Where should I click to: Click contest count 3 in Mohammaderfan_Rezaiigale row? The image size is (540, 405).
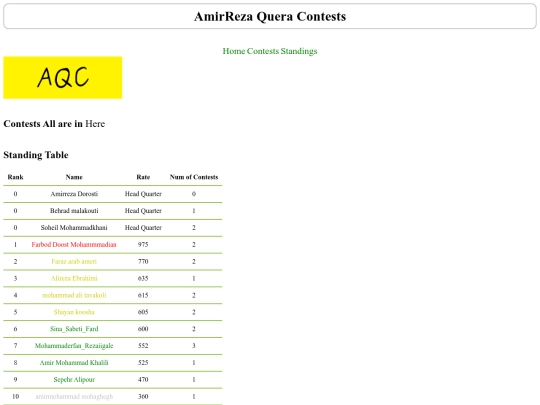tap(194, 346)
